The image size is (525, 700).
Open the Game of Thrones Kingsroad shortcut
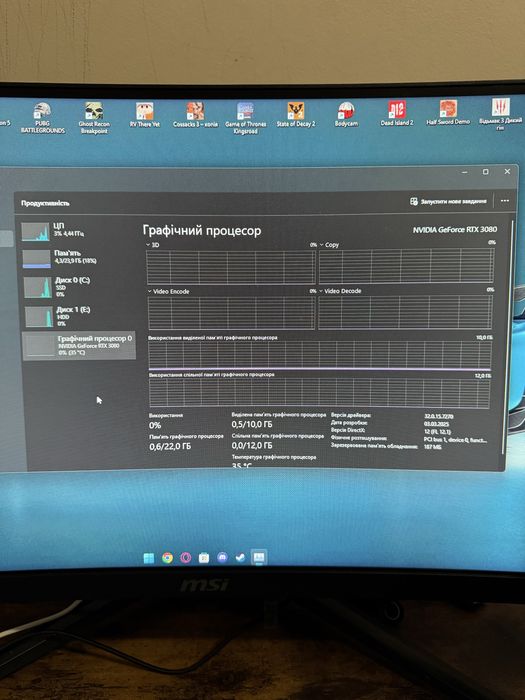click(245, 118)
